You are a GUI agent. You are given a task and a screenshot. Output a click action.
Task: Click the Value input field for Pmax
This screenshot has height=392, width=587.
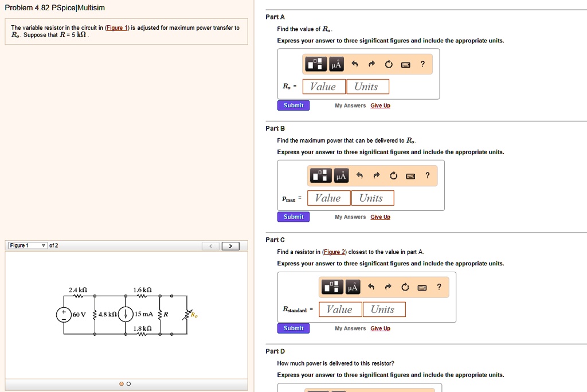[328, 197]
